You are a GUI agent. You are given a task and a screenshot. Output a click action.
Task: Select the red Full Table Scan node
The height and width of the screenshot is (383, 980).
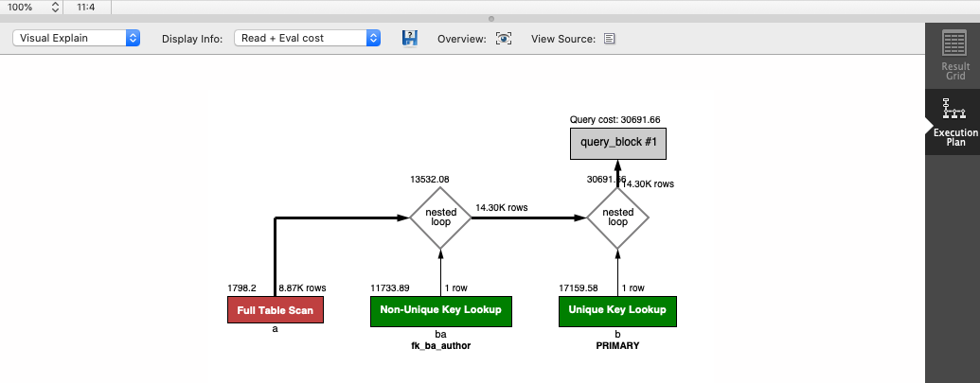(x=276, y=310)
